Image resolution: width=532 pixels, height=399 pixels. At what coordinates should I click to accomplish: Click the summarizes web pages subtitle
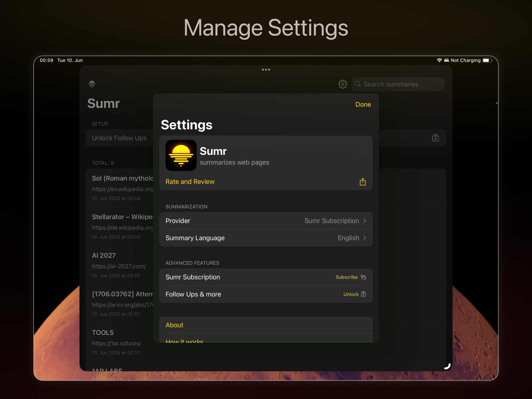pyautogui.click(x=234, y=162)
